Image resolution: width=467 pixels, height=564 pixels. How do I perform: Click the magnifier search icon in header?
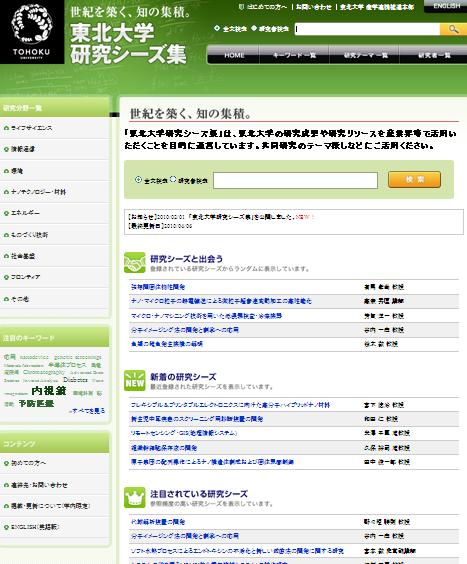point(453,29)
